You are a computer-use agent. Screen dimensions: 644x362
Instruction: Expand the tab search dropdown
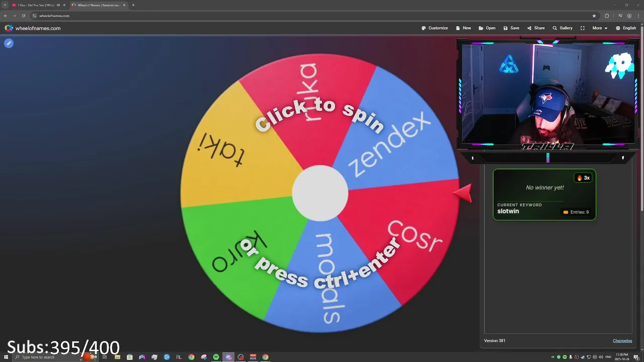coord(5,5)
